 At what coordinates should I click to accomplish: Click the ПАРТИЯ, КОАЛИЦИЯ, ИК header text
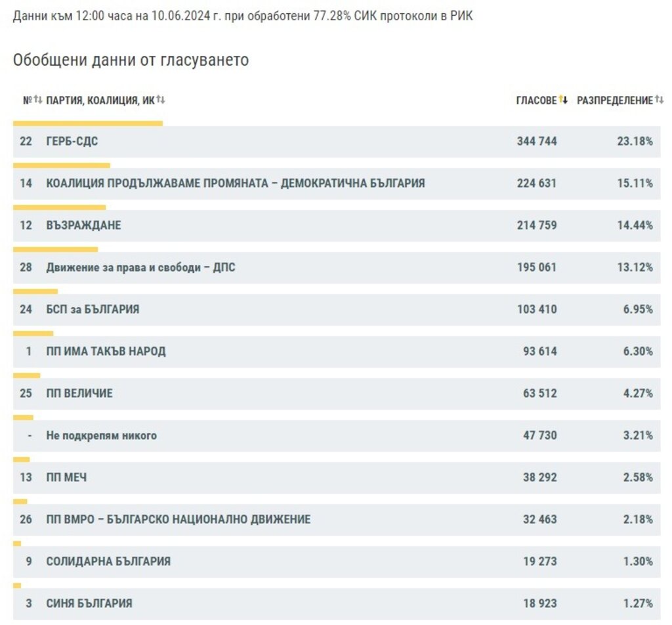pos(100,100)
